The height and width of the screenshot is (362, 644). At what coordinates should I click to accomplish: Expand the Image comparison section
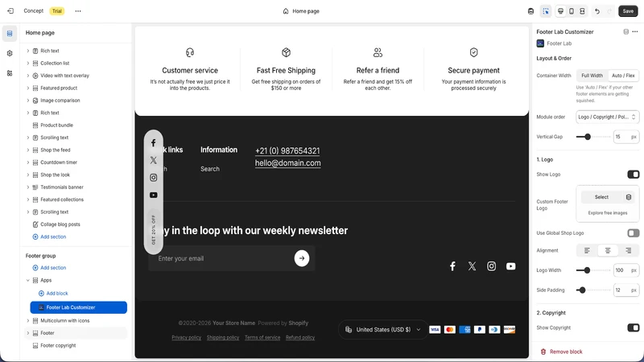tap(28, 100)
